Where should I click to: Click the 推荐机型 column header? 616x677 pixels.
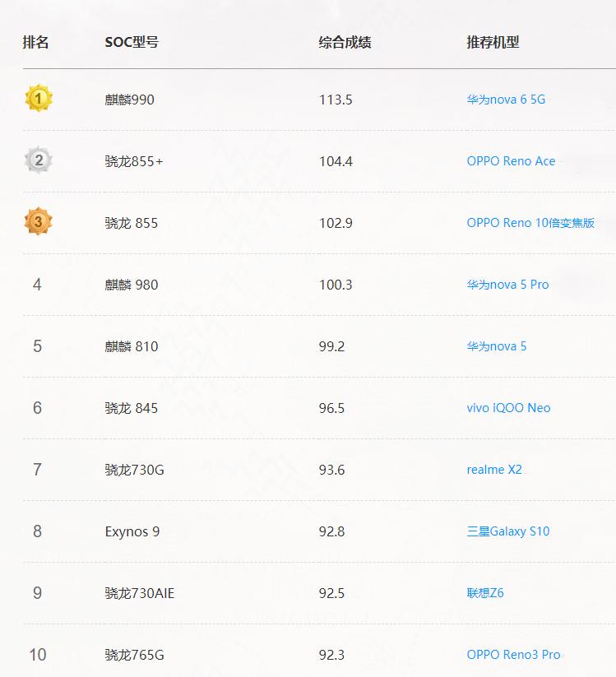(x=493, y=42)
